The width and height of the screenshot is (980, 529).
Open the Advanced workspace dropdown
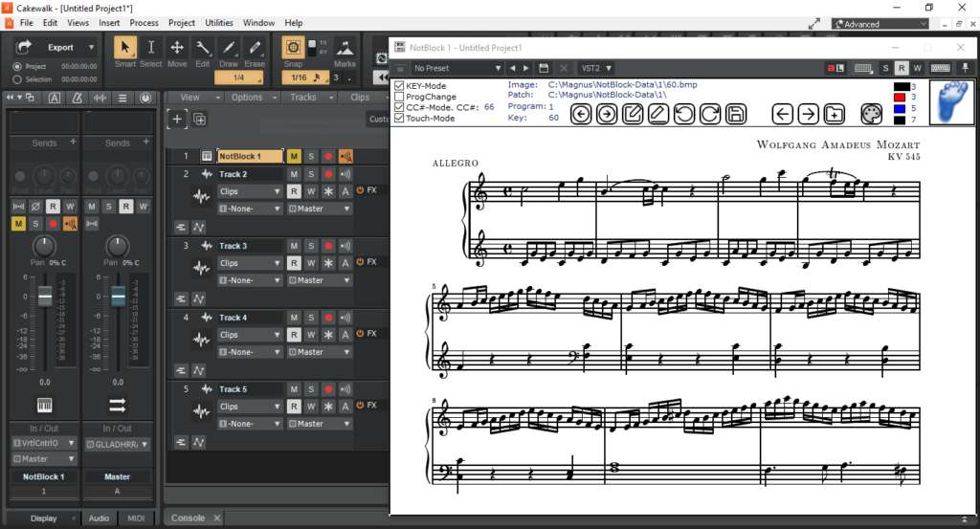(880, 24)
